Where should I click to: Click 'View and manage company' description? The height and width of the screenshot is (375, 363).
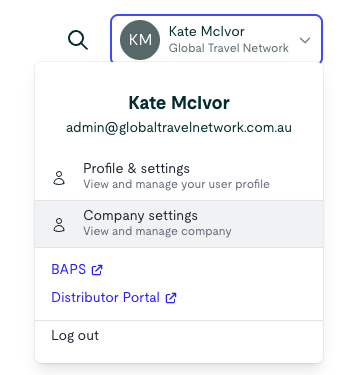coord(157,231)
